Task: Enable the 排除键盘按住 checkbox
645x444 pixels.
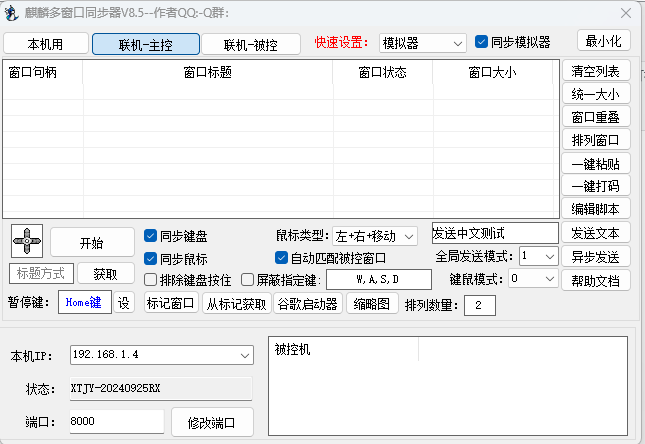Action: point(151,280)
